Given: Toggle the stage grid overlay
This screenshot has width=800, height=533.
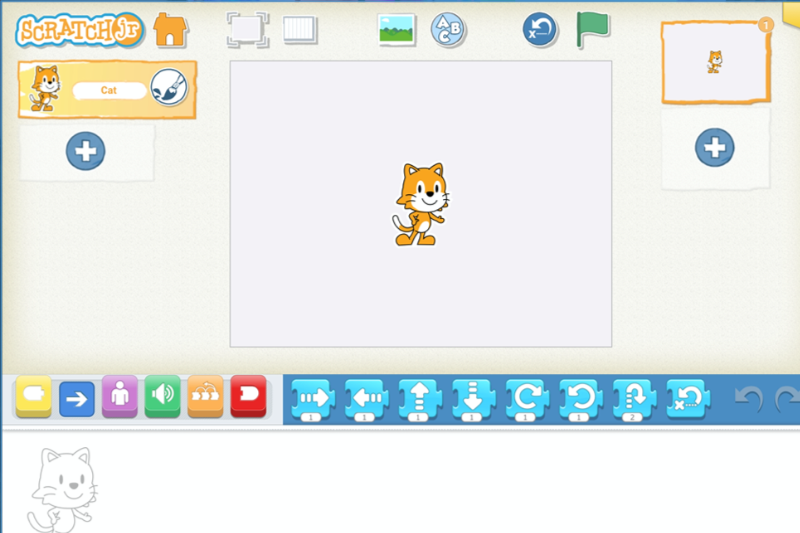Looking at the screenshot, I should (300, 29).
